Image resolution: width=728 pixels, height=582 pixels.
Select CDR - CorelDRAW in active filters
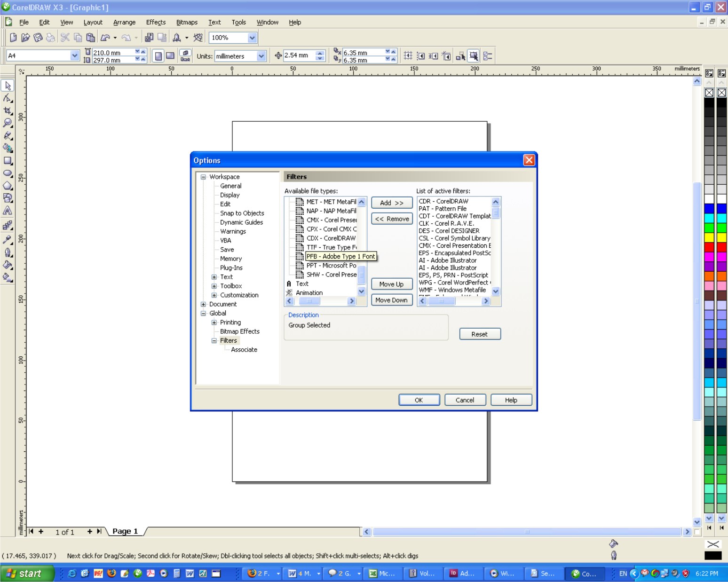point(443,201)
